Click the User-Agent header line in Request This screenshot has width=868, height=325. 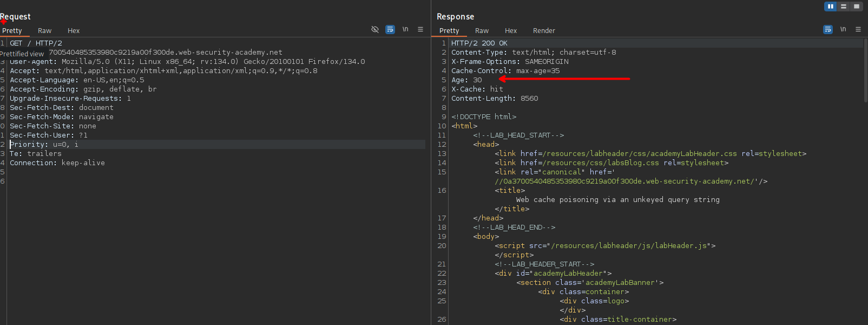187,61
